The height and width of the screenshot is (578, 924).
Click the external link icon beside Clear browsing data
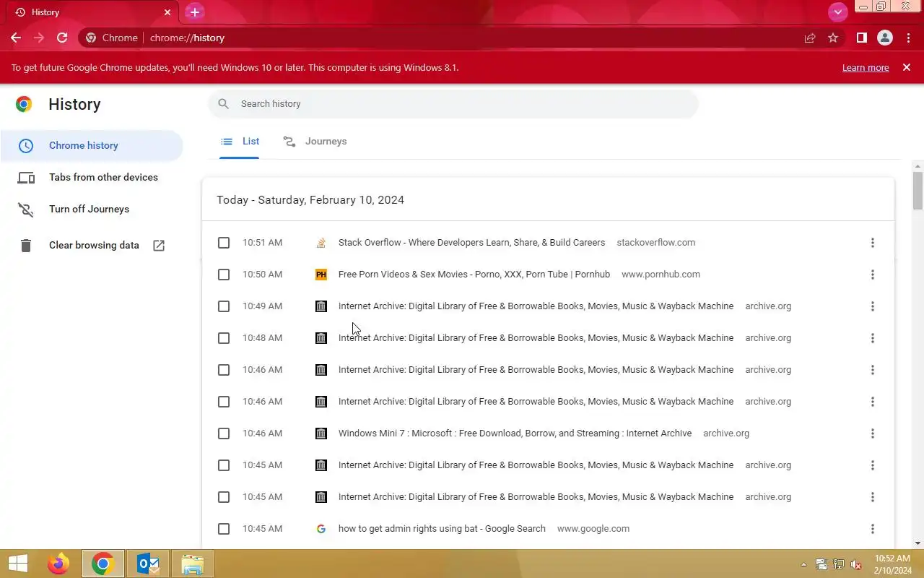[159, 246]
